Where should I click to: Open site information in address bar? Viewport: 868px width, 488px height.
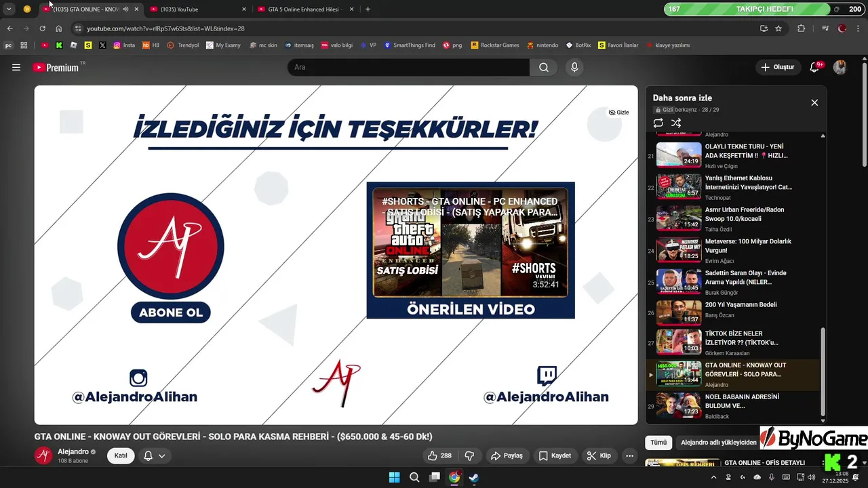77,28
